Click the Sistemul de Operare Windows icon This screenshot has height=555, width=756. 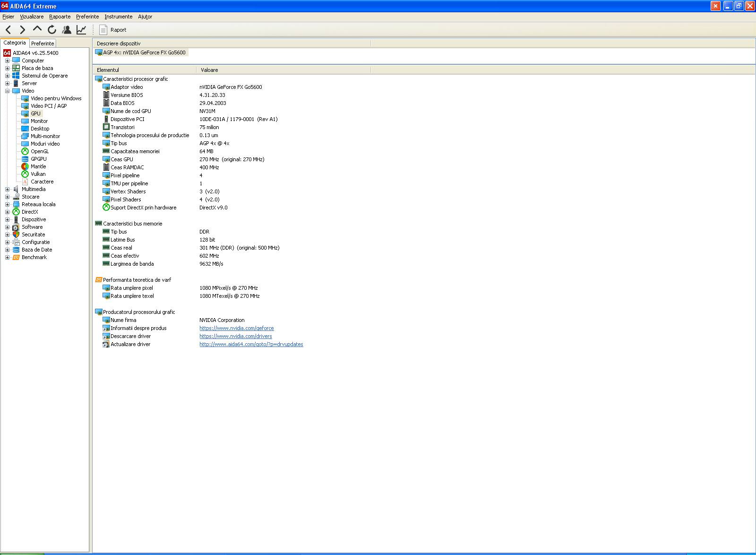coord(16,76)
